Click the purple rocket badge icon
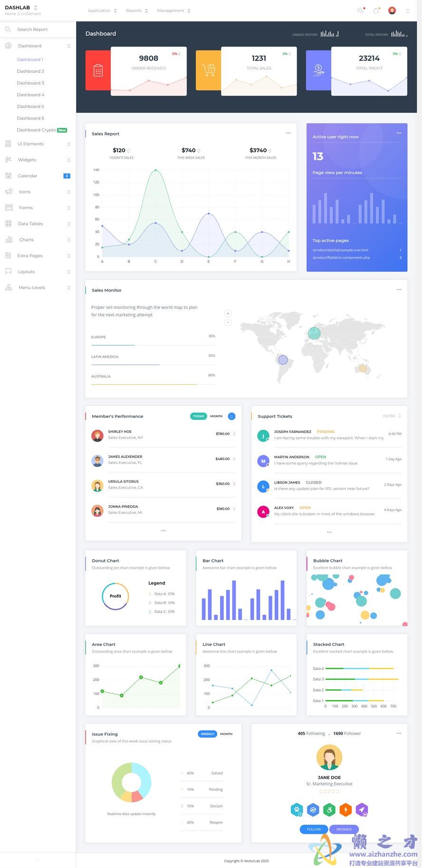The height and width of the screenshot is (868, 422). click(x=362, y=810)
